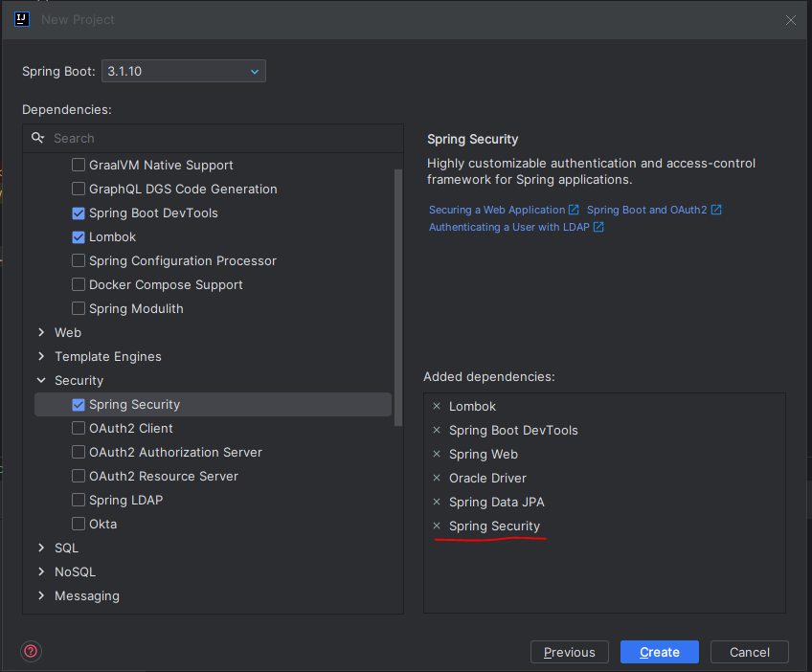Check Okta dependency
Screen dimensions: 812x672
pos(79,524)
